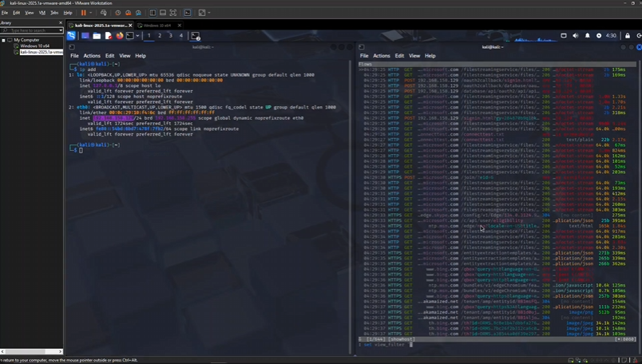Screen dimensions: 642x364
Task: Open the text editor panel icon
Action: 108,36
